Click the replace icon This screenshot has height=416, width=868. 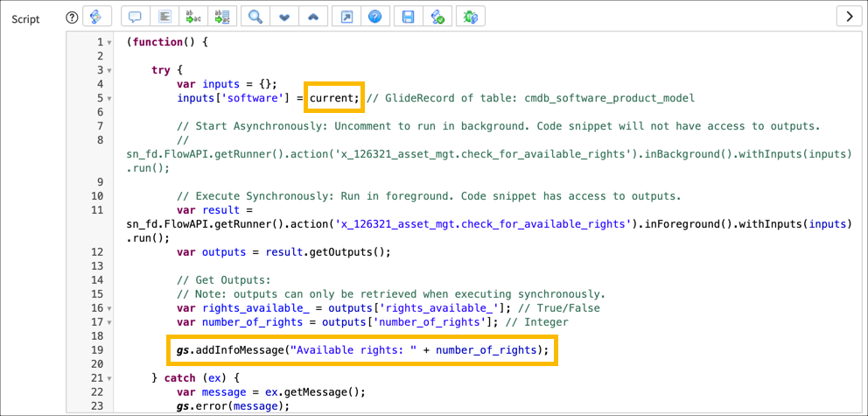click(x=192, y=17)
